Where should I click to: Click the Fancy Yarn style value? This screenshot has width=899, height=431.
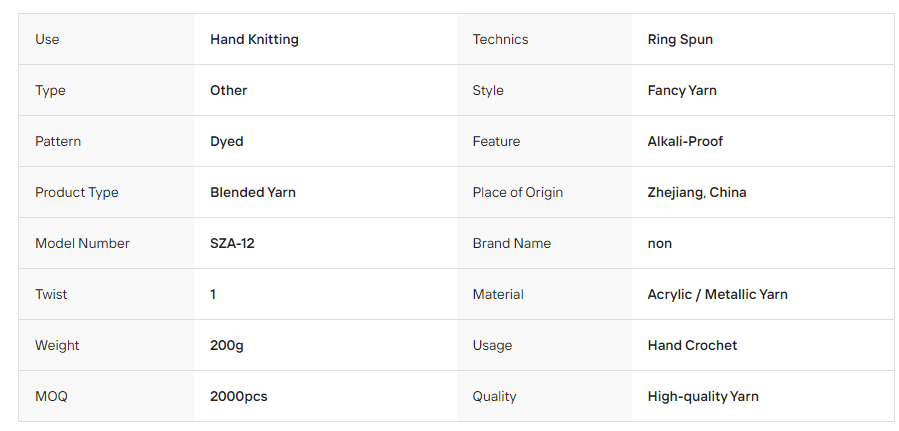[682, 91]
